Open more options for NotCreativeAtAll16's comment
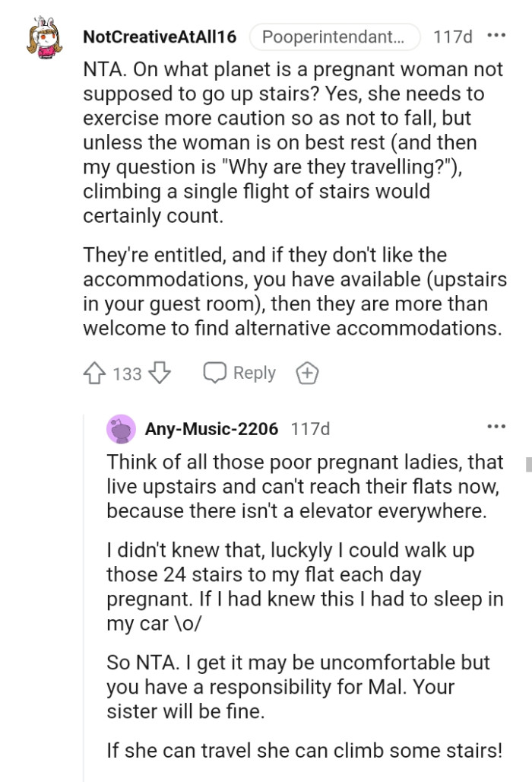Screen dimensions: 532x782 point(496,36)
